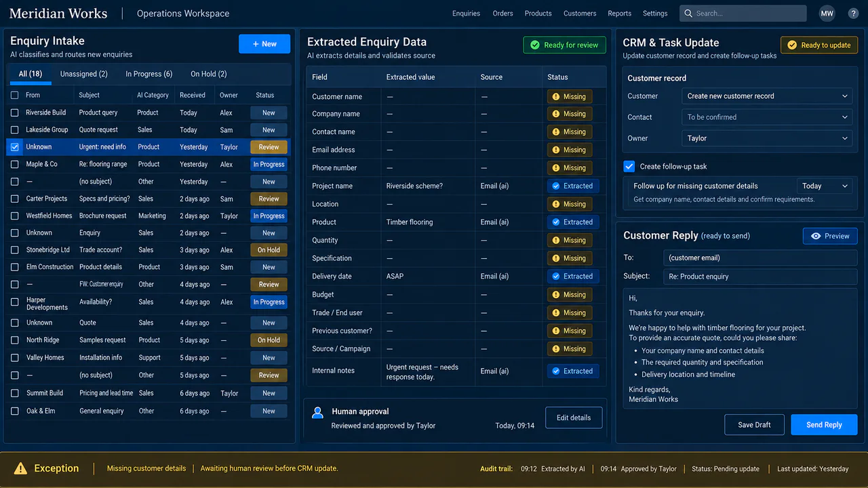The height and width of the screenshot is (488, 868).
Task: Open the Settings menu in top navigation
Action: click(655, 14)
